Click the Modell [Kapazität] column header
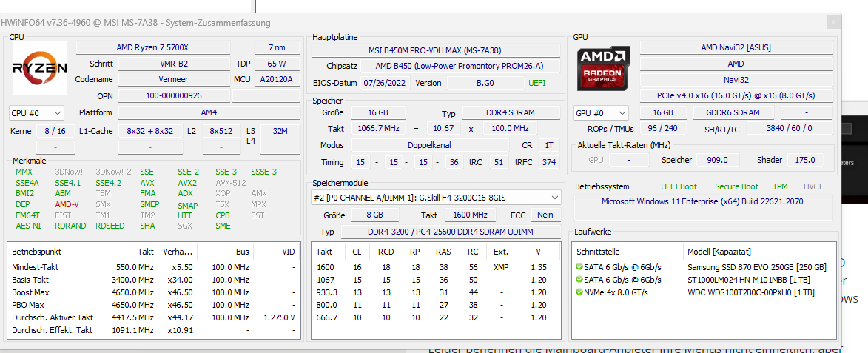The height and width of the screenshot is (353, 868). coord(759,252)
